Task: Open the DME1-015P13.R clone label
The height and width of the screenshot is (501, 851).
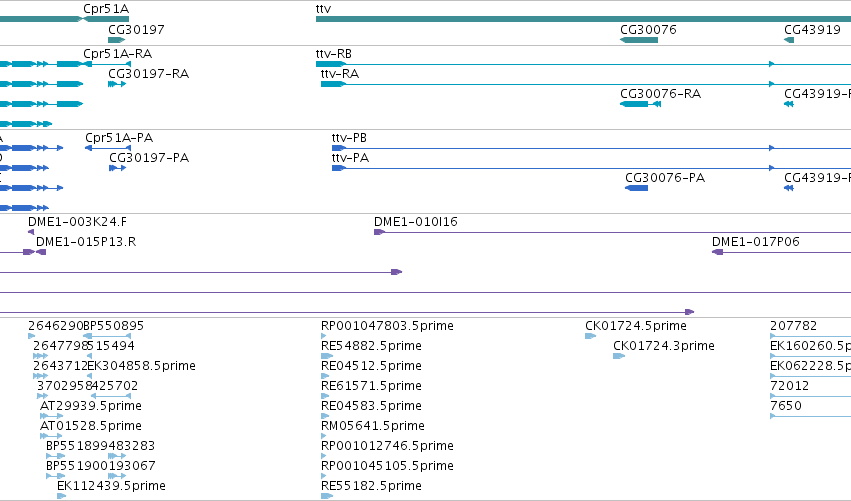Action: tap(86, 242)
